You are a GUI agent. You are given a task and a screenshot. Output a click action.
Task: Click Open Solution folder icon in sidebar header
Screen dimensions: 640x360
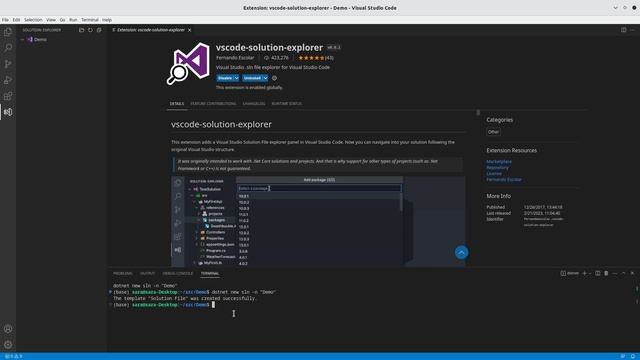(x=81, y=30)
